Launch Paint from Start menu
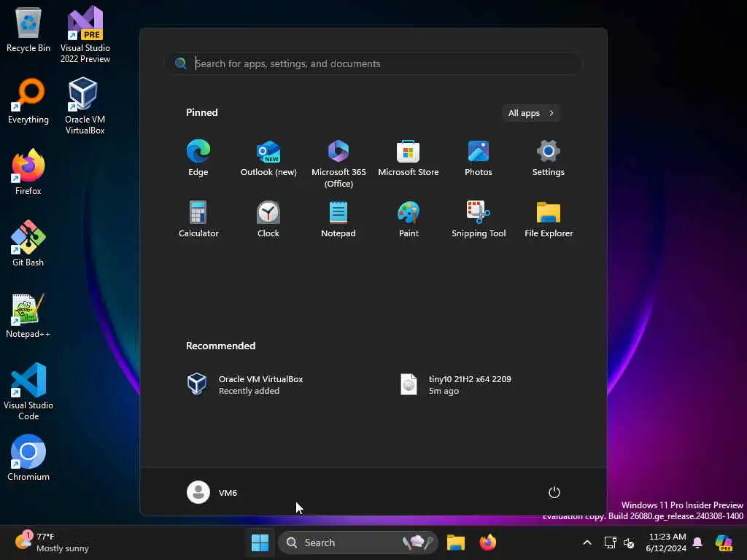This screenshot has height=560, width=747. click(409, 219)
